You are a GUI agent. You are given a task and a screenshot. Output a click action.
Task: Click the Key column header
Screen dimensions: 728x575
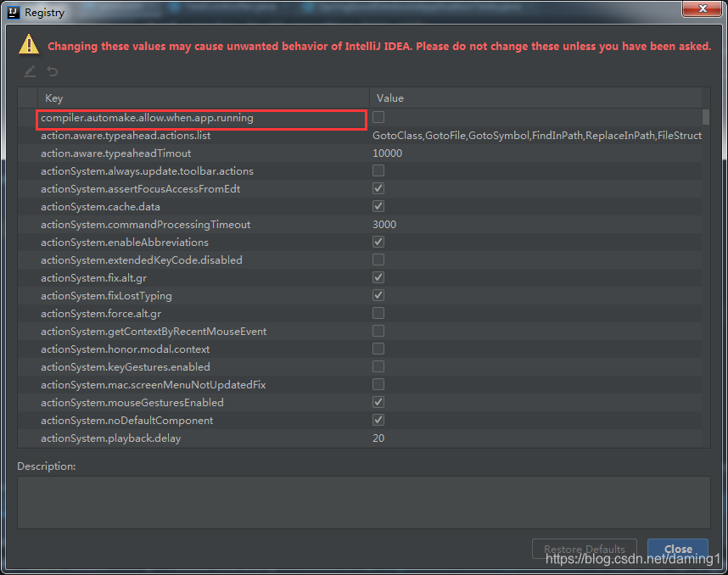204,98
